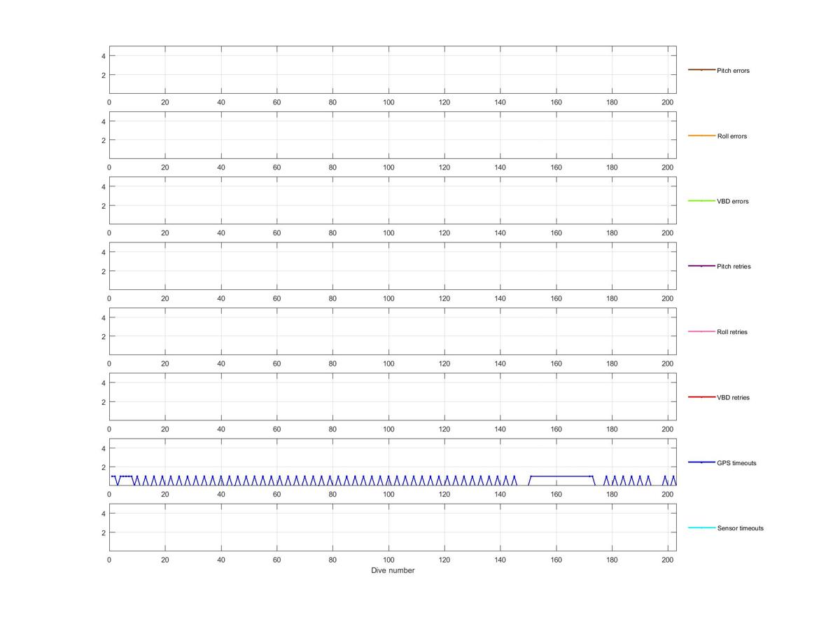Click cyan line sample beside Sensor timeouts

pos(701,528)
